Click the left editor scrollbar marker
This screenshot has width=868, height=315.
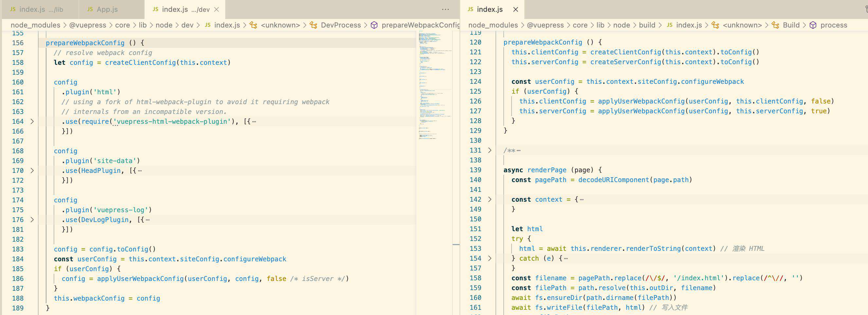(456, 244)
